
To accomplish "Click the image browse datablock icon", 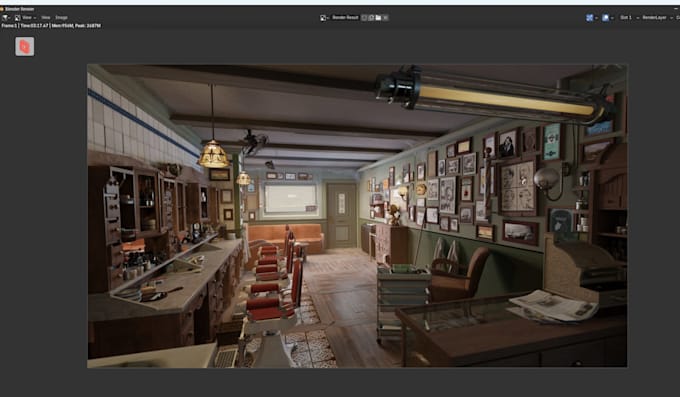I will tap(324, 18).
